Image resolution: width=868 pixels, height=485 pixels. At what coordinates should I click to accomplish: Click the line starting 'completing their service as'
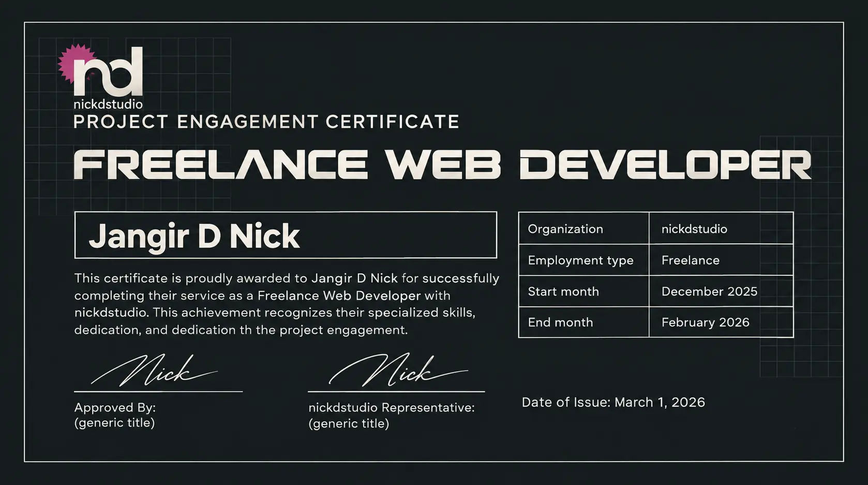click(262, 296)
